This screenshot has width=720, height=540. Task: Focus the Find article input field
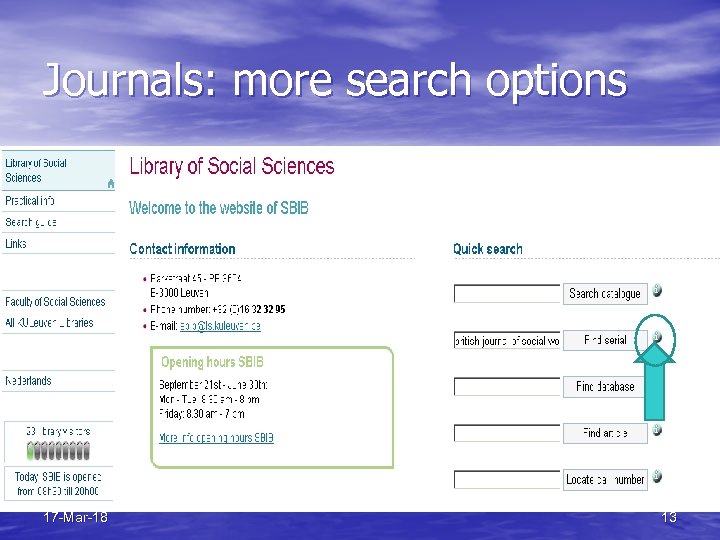coord(507,433)
